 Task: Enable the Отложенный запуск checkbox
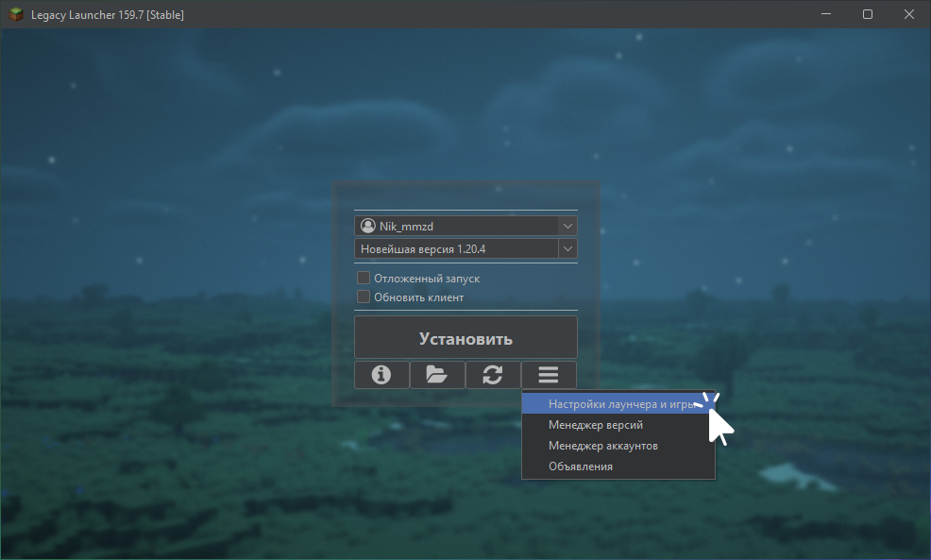(364, 278)
